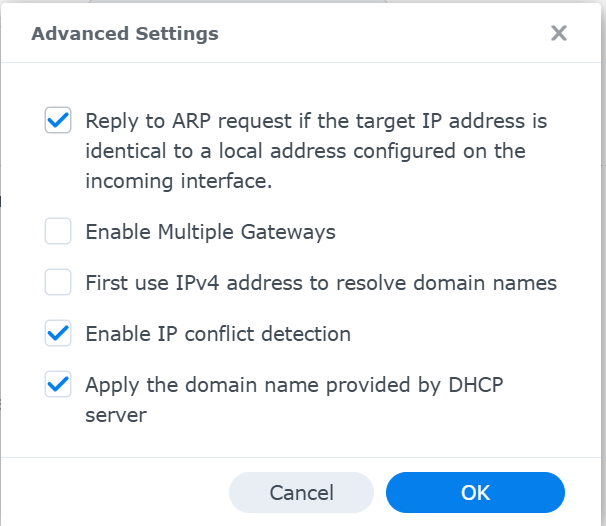
Task: Click the "Enable IP conflict detection" label text
Action: pyautogui.click(x=218, y=334)
